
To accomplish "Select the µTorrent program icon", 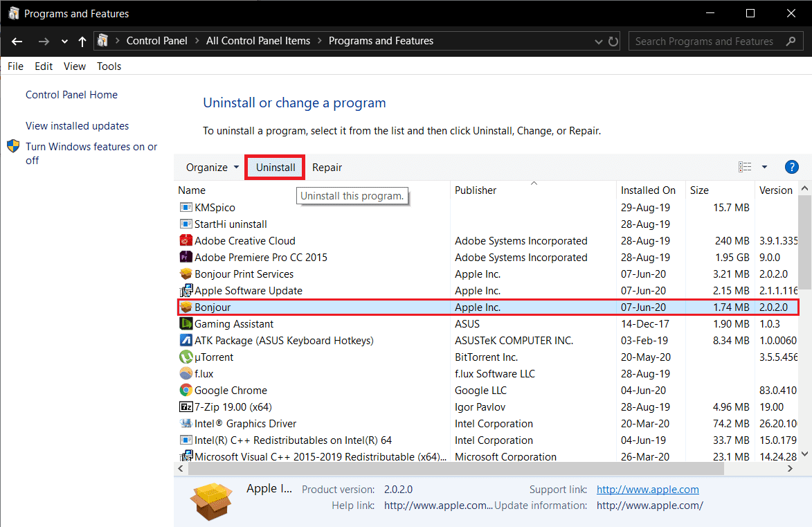I will 186,357.
